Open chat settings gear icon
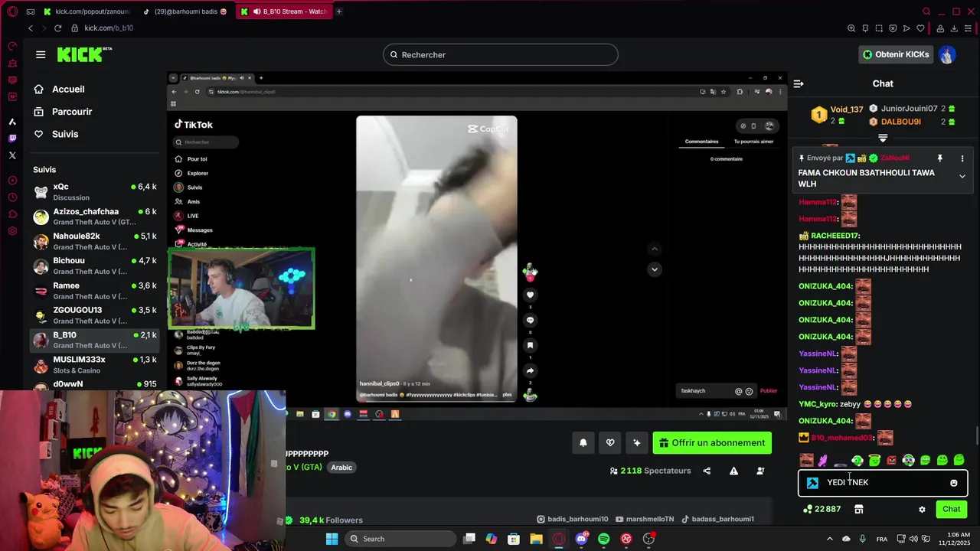 [x=922, y=510]
